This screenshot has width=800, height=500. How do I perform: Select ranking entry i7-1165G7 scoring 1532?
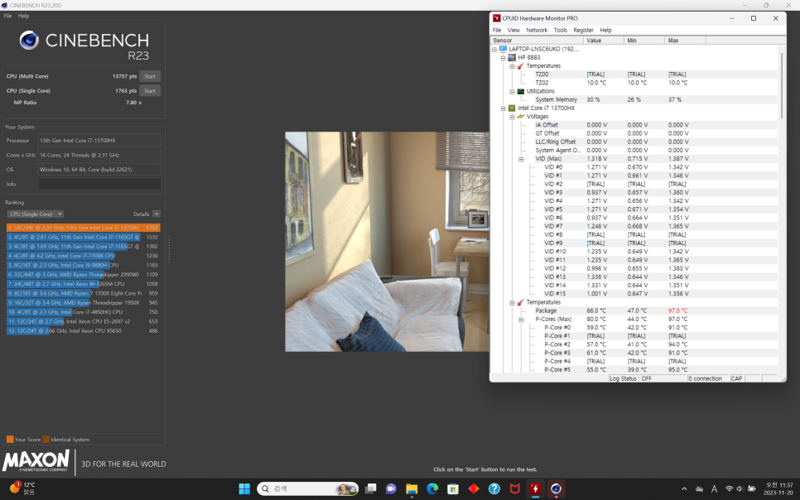click(x=83, y=237)
